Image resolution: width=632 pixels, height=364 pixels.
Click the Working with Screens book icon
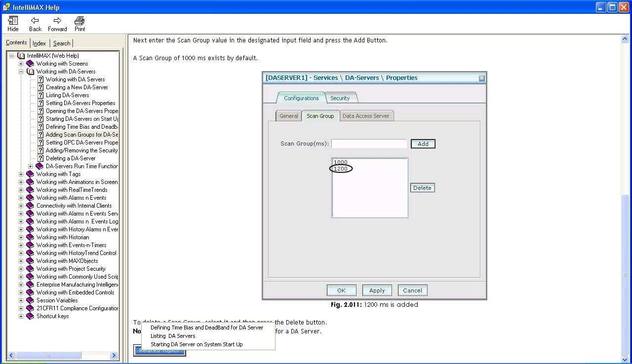30,64
